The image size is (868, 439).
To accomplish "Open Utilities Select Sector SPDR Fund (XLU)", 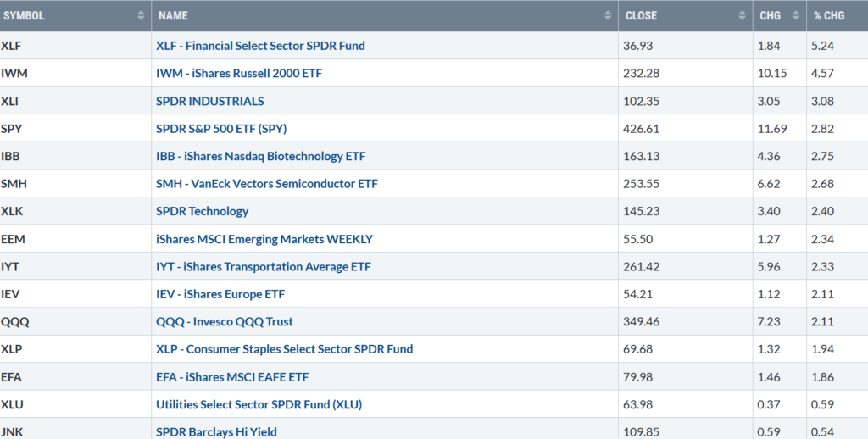I will coord(259,404).
